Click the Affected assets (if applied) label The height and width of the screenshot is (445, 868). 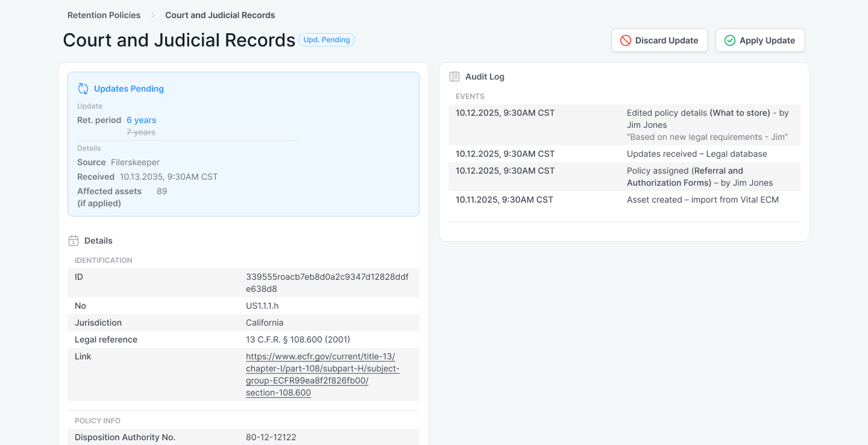tap(109, 197)
